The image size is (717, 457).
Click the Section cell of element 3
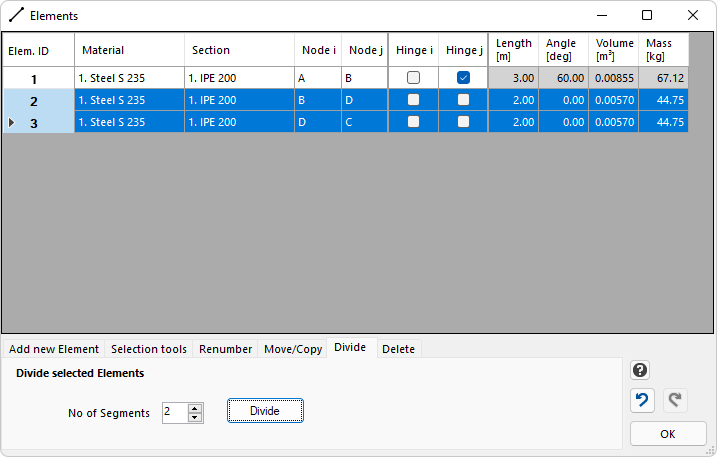coord(239,122)
